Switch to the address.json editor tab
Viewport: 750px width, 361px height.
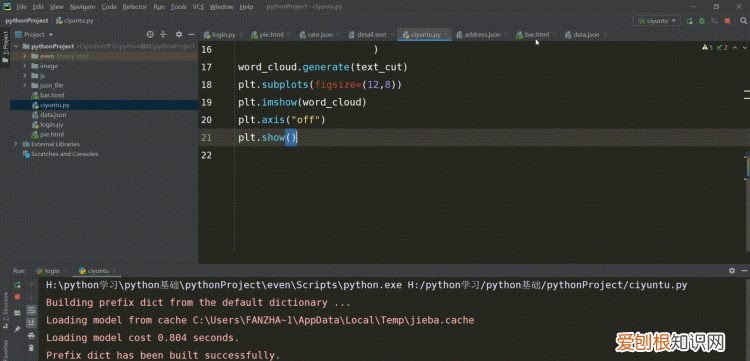click(x=482, y=35)
